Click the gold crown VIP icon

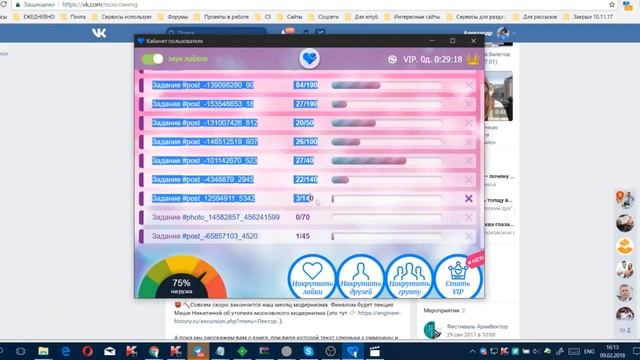(x=473, y=59)
